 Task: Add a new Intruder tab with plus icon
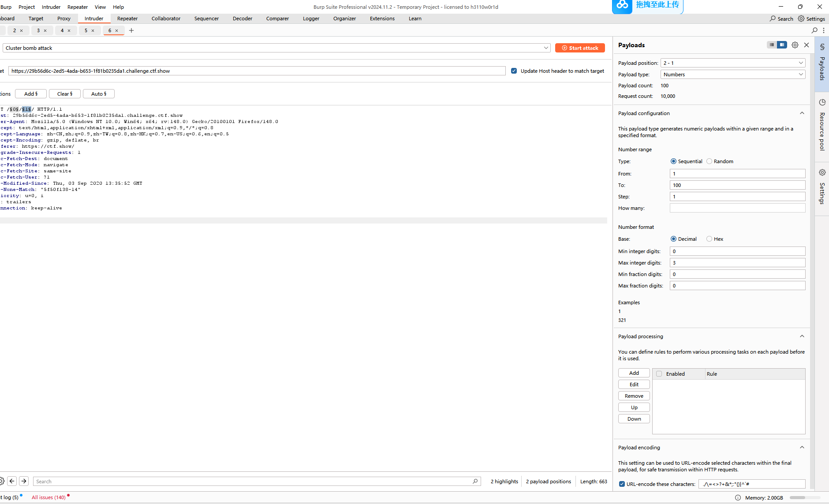click(x=131, y=30)
